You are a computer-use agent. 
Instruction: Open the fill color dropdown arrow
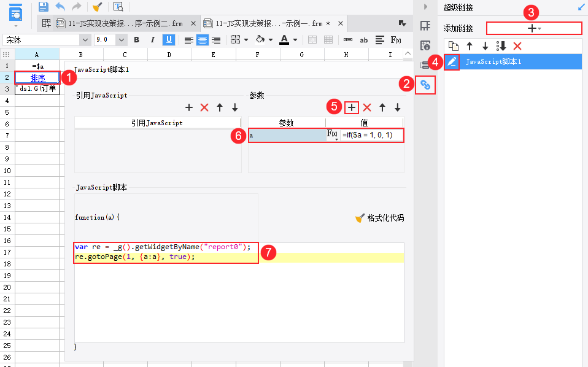point(271,40)
